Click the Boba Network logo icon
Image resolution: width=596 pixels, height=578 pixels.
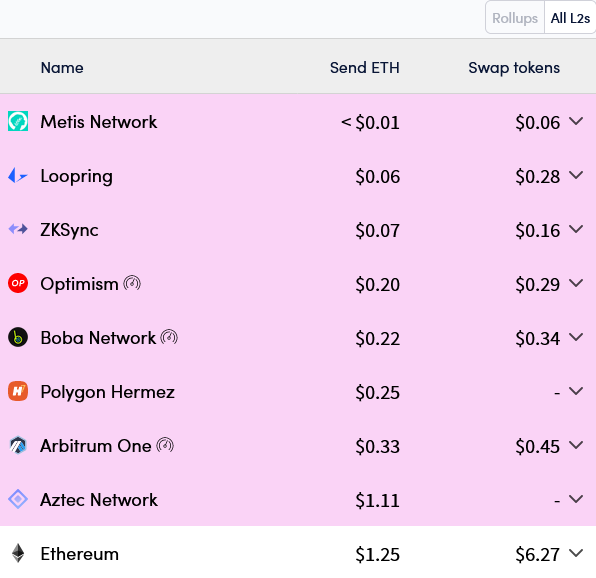[18, 337]
